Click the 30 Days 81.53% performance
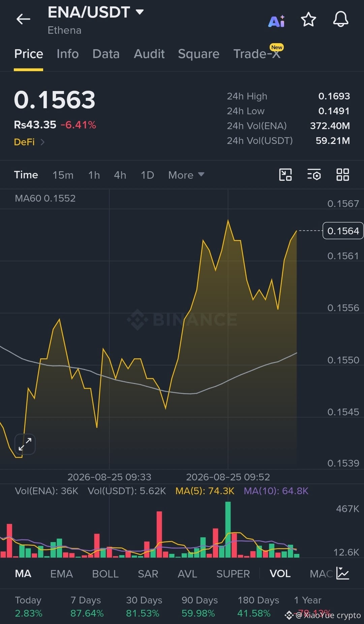 pos(144,606)
